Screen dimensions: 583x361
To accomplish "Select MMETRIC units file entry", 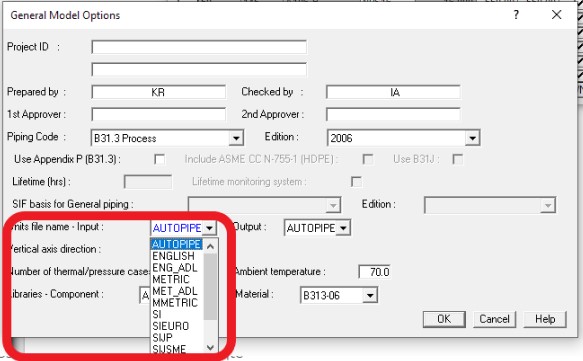I will coord(175,303).
